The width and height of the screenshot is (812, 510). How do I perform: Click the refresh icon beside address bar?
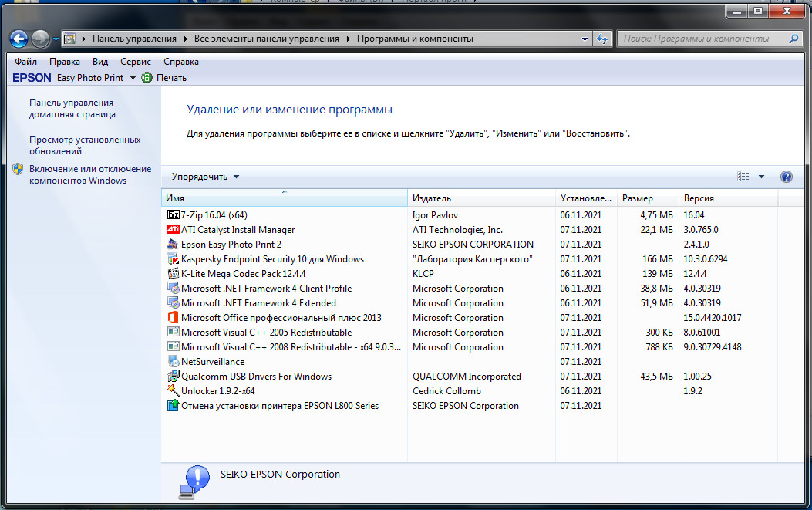coord(601,39)
